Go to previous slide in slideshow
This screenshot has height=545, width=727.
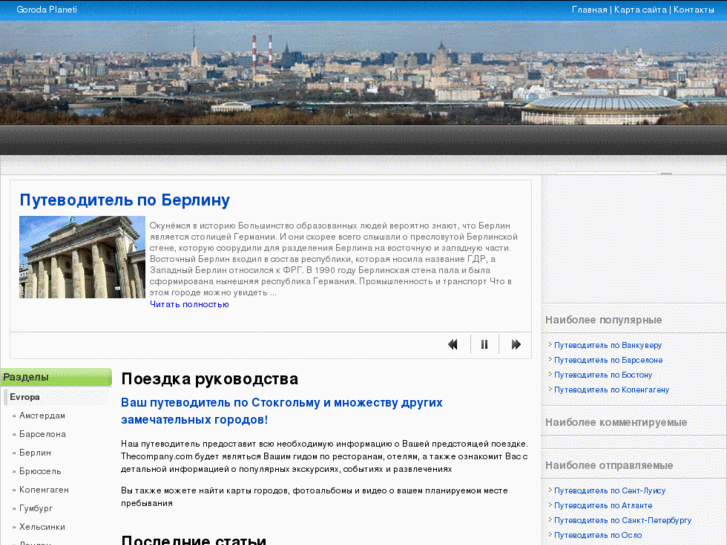(x=453, y=344)
